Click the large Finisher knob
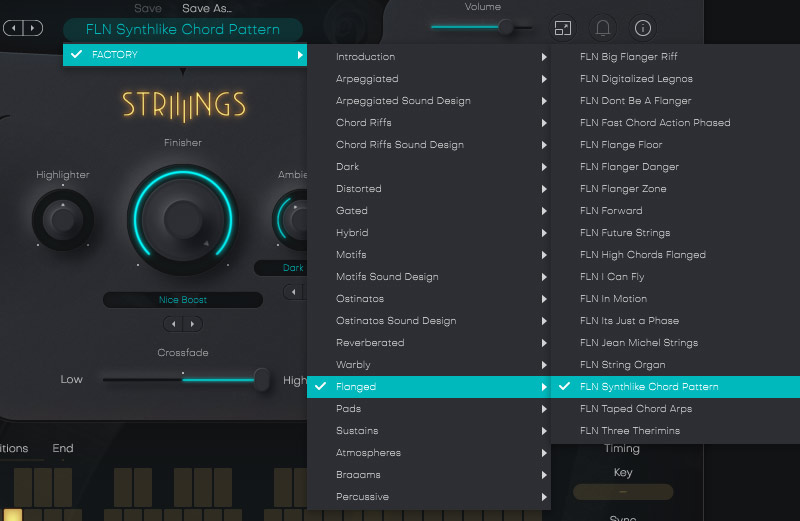This screenshot has height=521, width=800. click(x=181, y=217)
